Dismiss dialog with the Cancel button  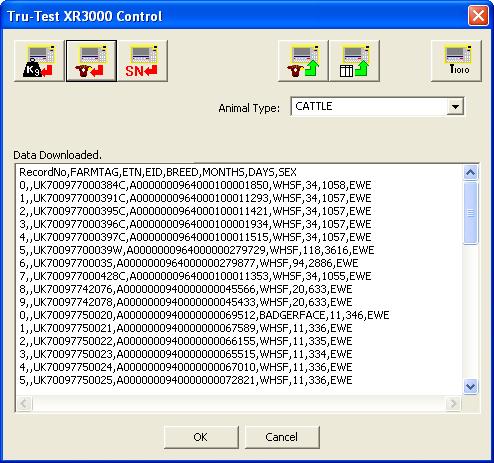[282, 437]
